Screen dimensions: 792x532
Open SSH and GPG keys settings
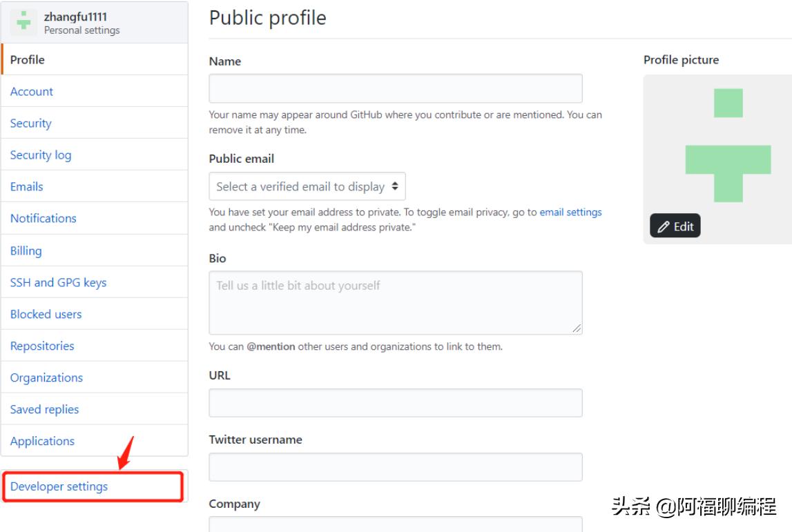(x=59, y=283)
